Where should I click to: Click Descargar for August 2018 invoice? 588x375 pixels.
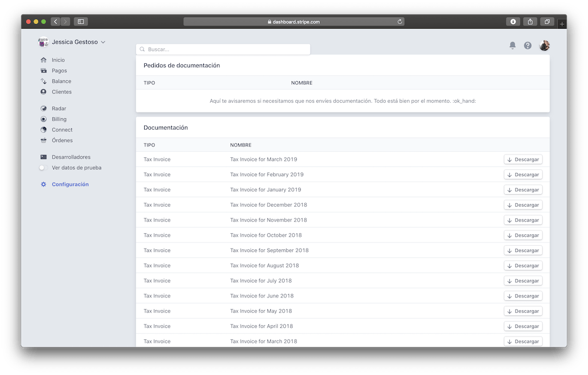523,266
